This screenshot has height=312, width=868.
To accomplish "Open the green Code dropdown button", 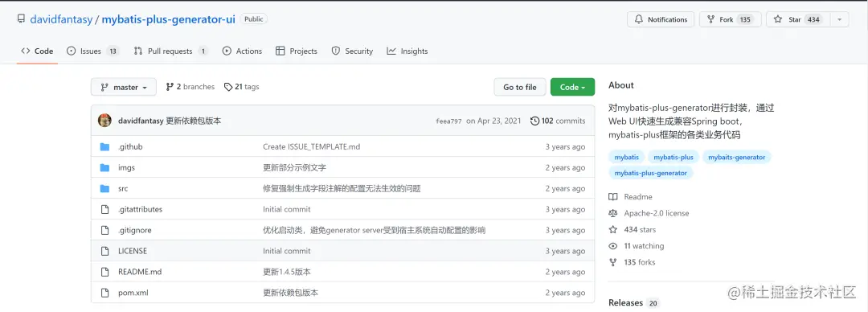I will [x=572, y=87].
